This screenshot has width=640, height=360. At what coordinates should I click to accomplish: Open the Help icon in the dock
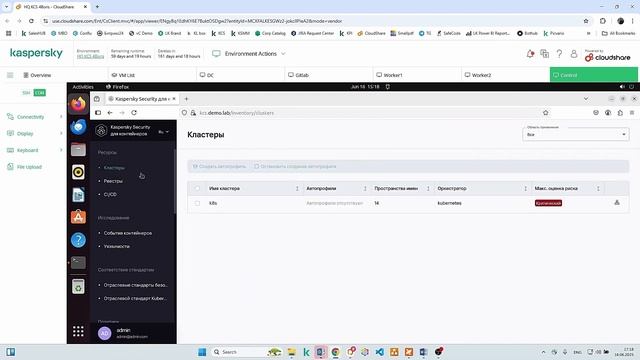click(x=78, y=240)
